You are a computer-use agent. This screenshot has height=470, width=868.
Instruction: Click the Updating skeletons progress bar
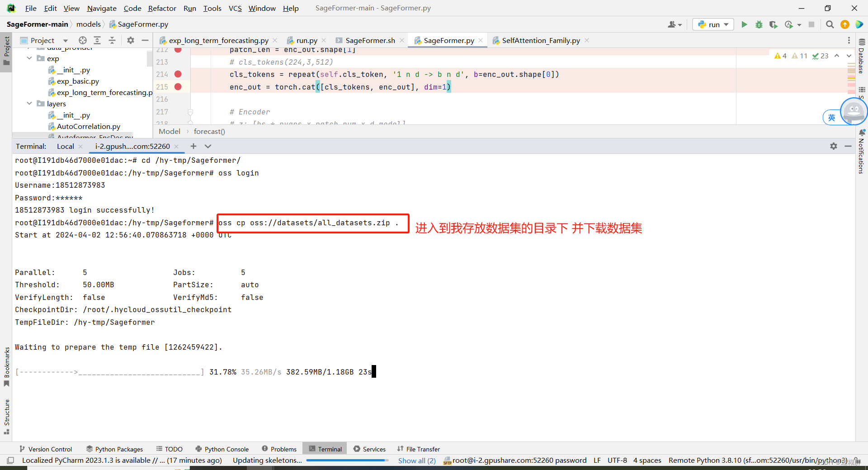pos(347,461)
